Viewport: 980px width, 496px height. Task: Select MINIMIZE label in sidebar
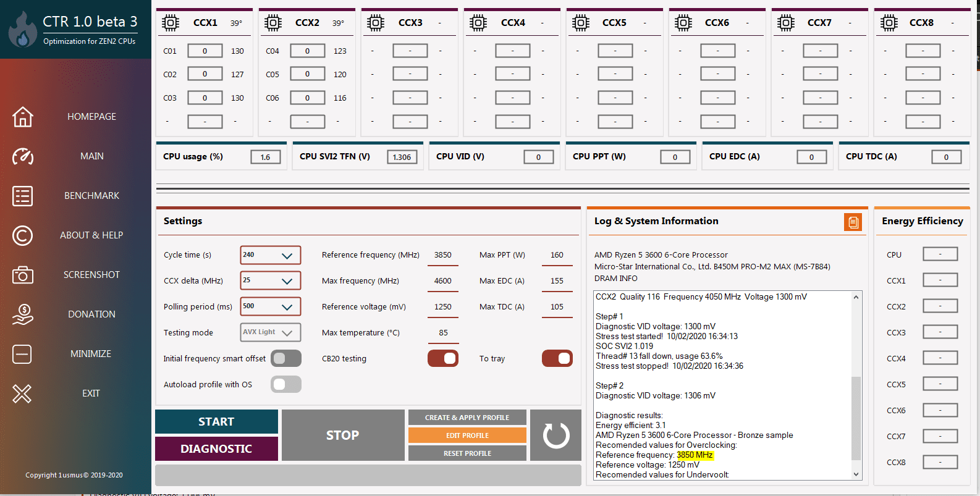pyautogui.click(x=91, y=354)
